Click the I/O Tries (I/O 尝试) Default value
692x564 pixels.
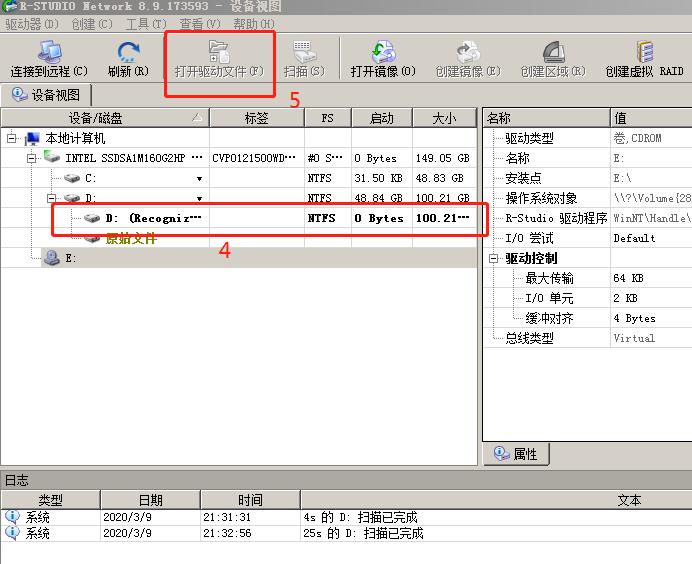pyautogui.click(x=634, y=238)
